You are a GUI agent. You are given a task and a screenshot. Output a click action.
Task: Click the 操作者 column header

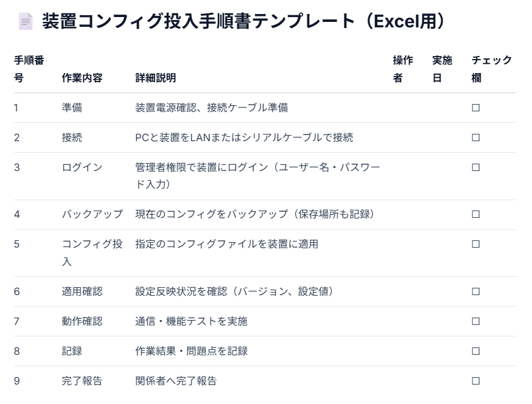click(x=403, y=69)
